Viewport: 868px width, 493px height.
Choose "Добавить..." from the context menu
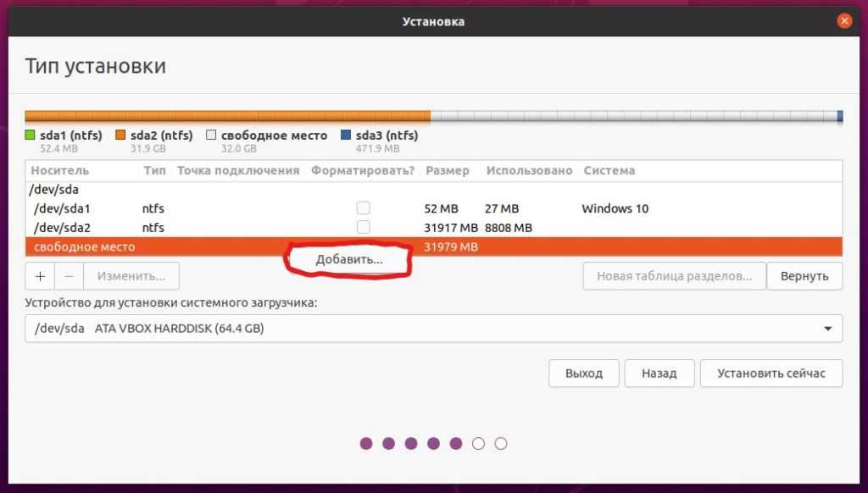click(x=348, y=260)
